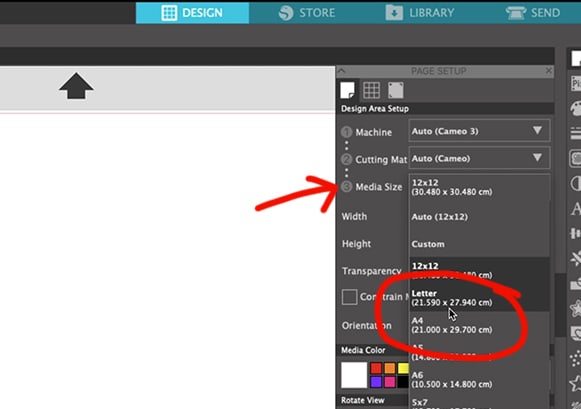This screenshot has width=581, height=409.
Task: Select A6 media size option
Action: [x=479, y=379]
